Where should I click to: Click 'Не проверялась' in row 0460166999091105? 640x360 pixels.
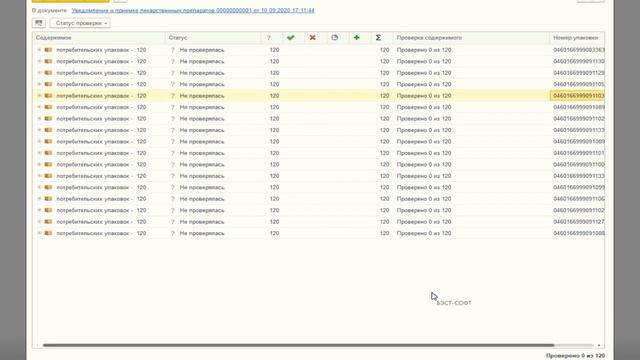[x=202, y=84]
